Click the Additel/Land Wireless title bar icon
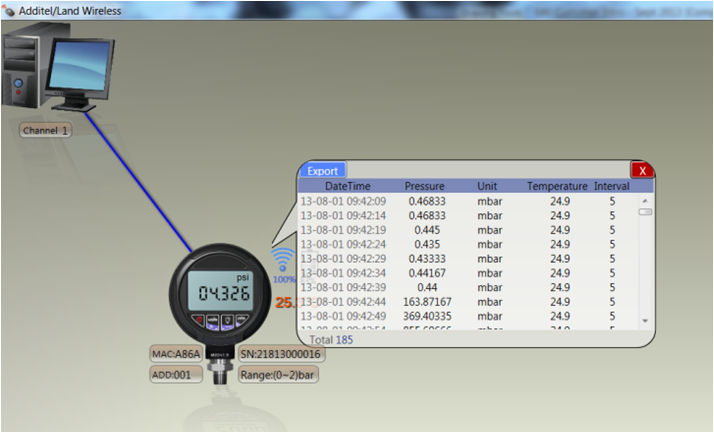The width and height of the screenshot is (714, 433). point(10,11)
